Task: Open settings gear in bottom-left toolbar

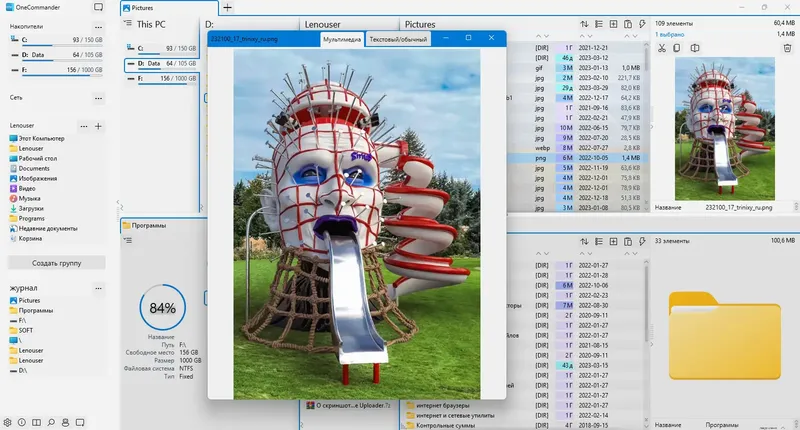Action: [7, 422]
